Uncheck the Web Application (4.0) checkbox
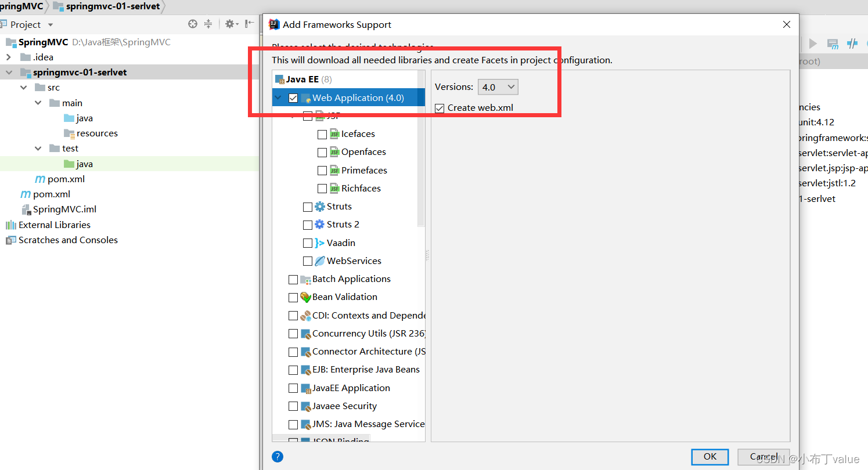Screen dimensions: 868x470 (x=293, y=98)
